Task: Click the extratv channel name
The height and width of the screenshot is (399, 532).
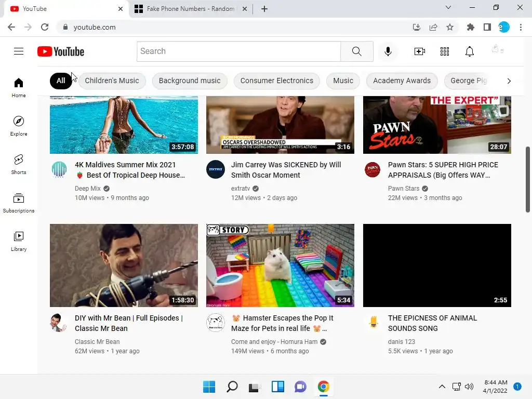Action: coord(241,188)
